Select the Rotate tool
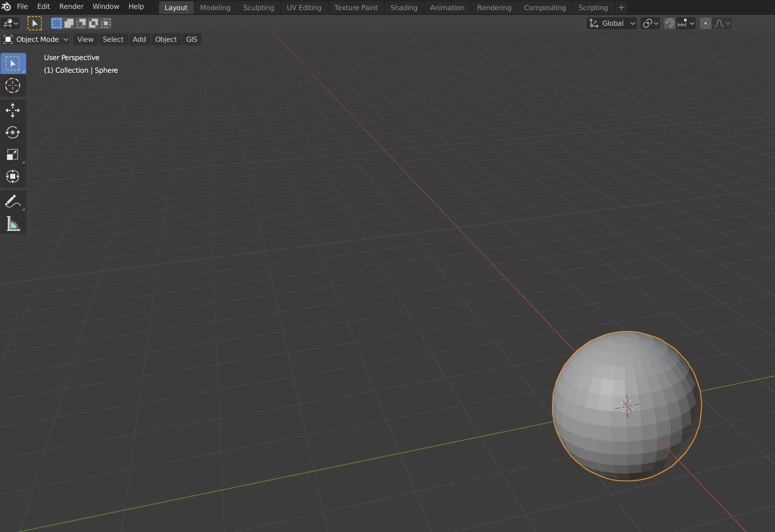775x532 pixels. click(13, 132)
